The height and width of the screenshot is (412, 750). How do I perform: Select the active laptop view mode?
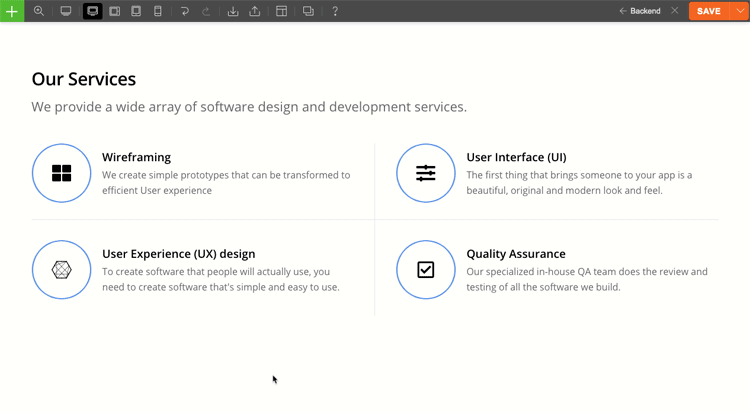(92, 11)
